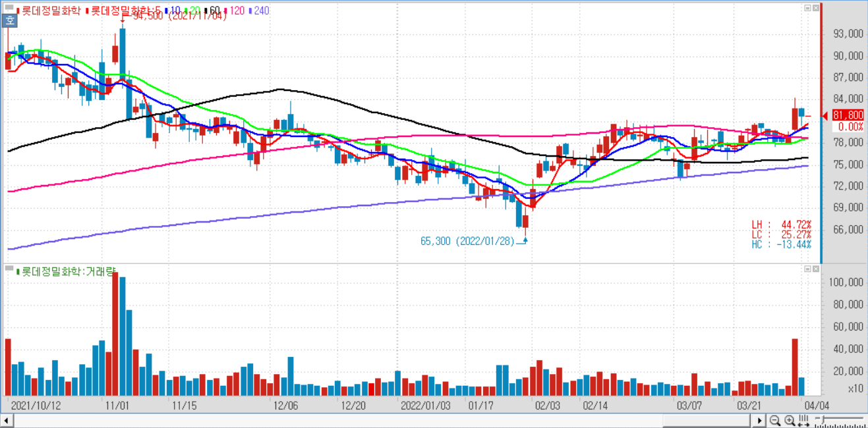Click the 2022/01/03 date label

tap(425, 405)
